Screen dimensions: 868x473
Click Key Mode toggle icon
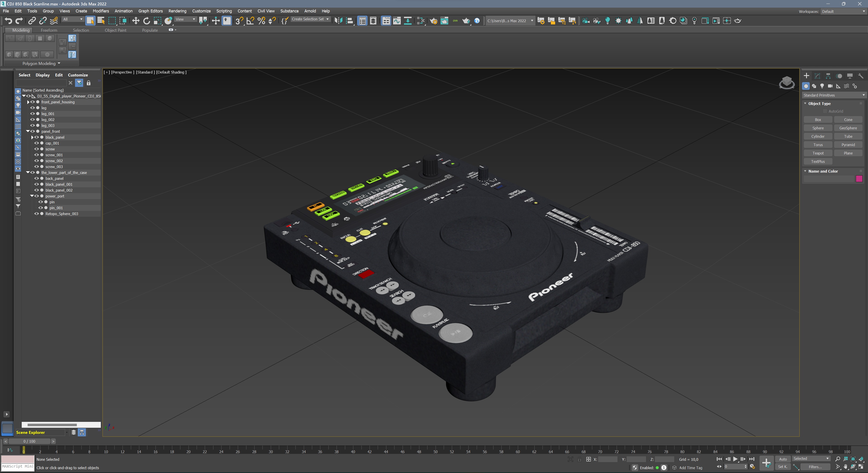tap(719, 467)
